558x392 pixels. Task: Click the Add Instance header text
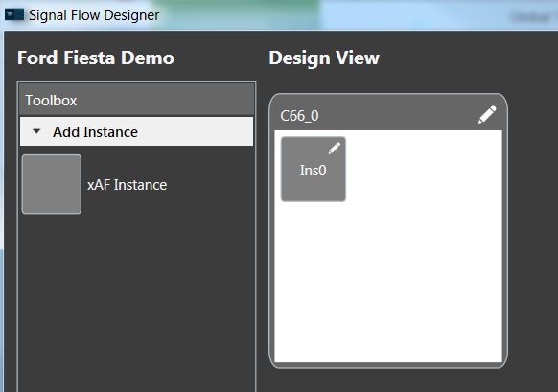tap(95, 132)
